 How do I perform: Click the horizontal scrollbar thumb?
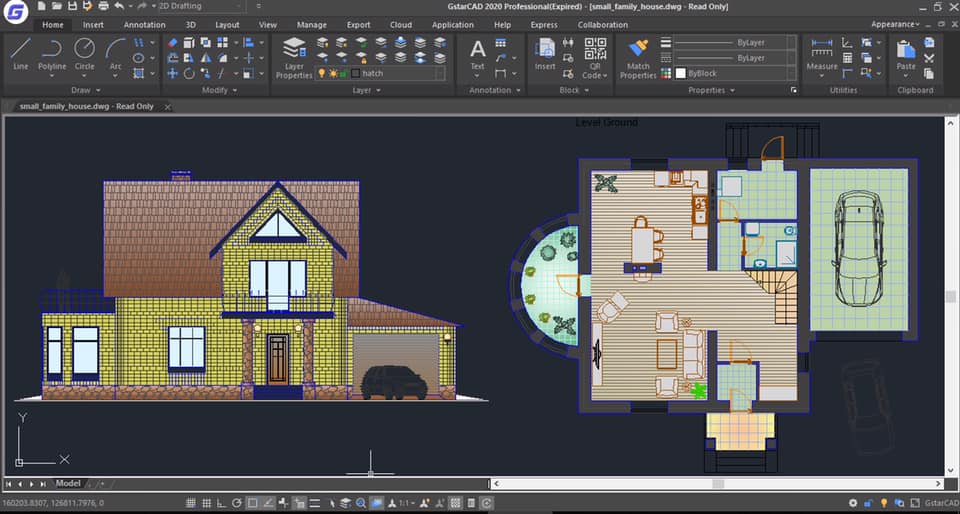718,483
